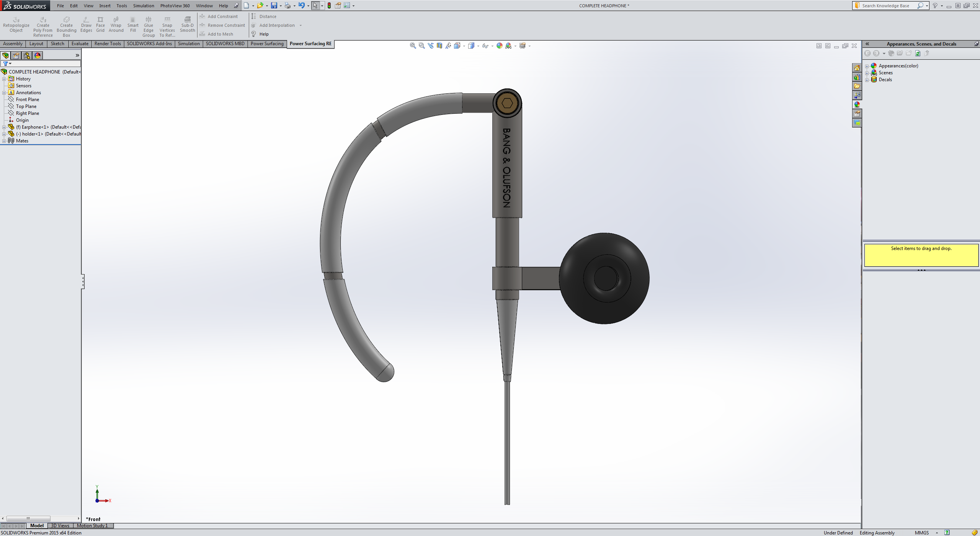Screen dimensions: 980x536
Task: Click the Power Surfacing RE Help button
Action: [x=260, y=34]
